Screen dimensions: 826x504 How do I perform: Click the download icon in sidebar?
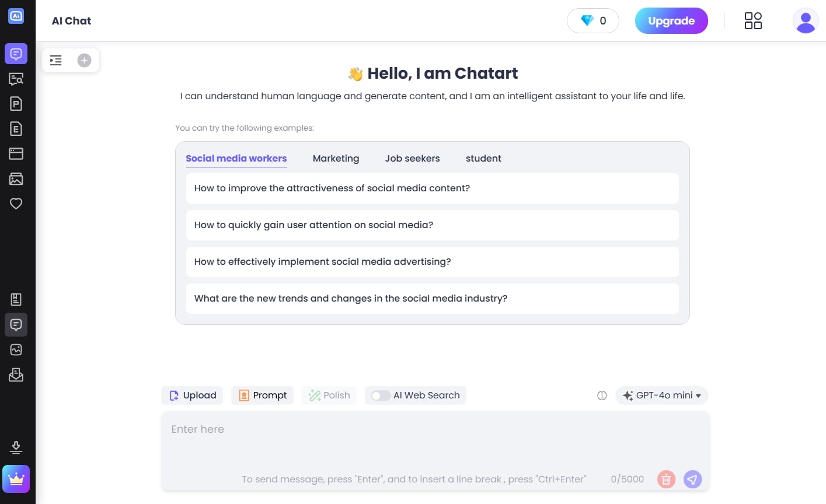[x=16, y=447]
